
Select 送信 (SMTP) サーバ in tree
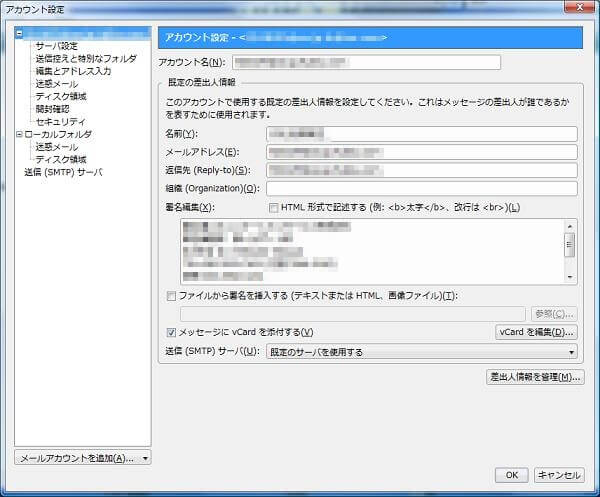64,173
